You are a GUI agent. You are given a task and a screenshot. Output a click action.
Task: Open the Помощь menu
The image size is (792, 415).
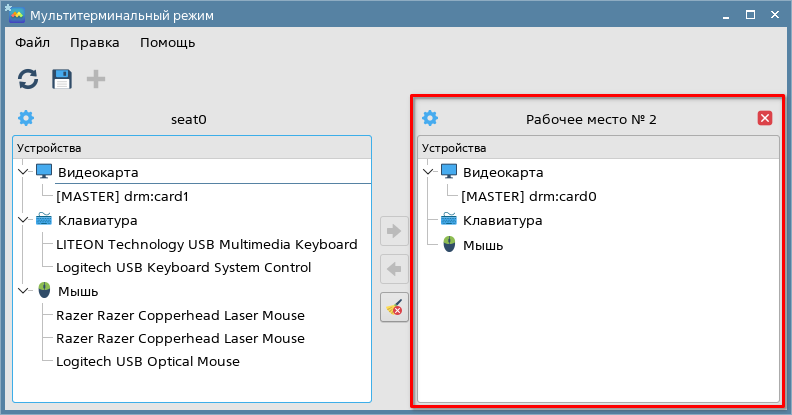[x=167, y=42]
